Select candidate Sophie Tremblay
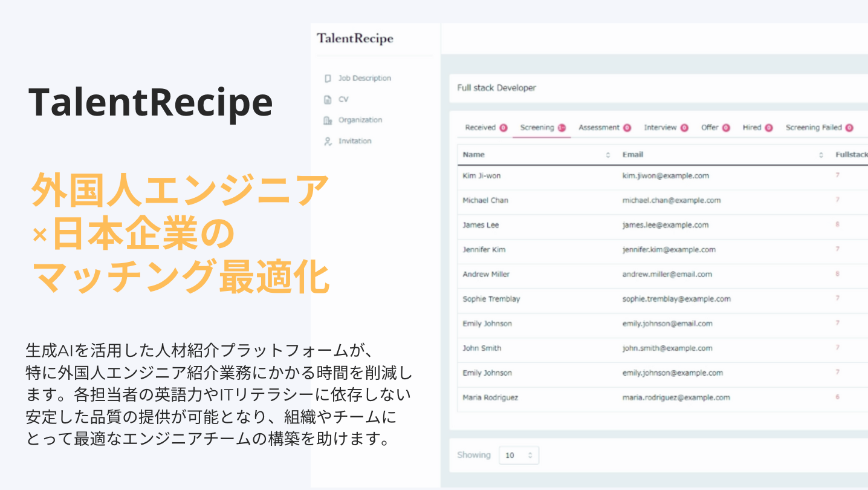 (x=491, y=299)
